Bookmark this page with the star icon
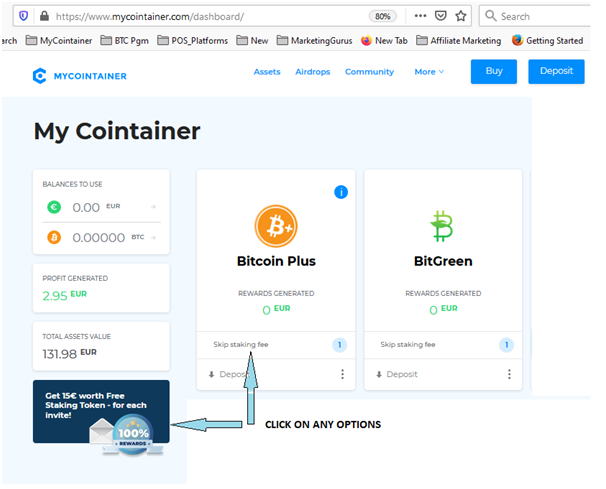This screenshot has height=489, width=606. click(x=460, y=16)
